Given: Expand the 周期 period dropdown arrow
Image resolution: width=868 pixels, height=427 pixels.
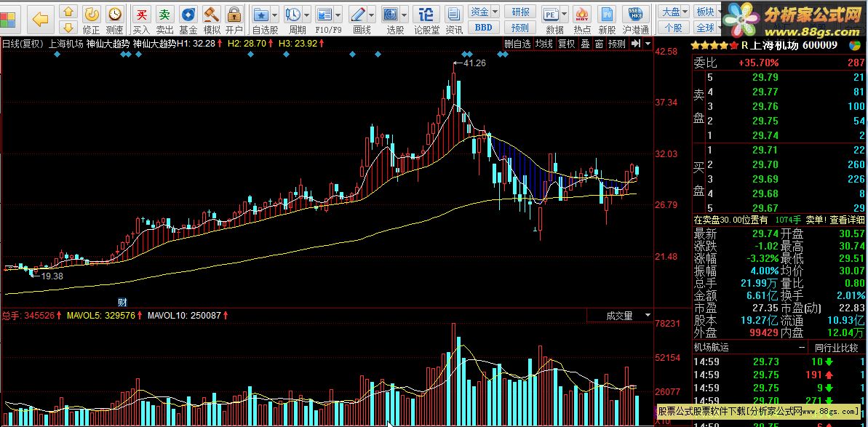Looking at the screenshot, I should pyautogui.click(x=307, y=15).
